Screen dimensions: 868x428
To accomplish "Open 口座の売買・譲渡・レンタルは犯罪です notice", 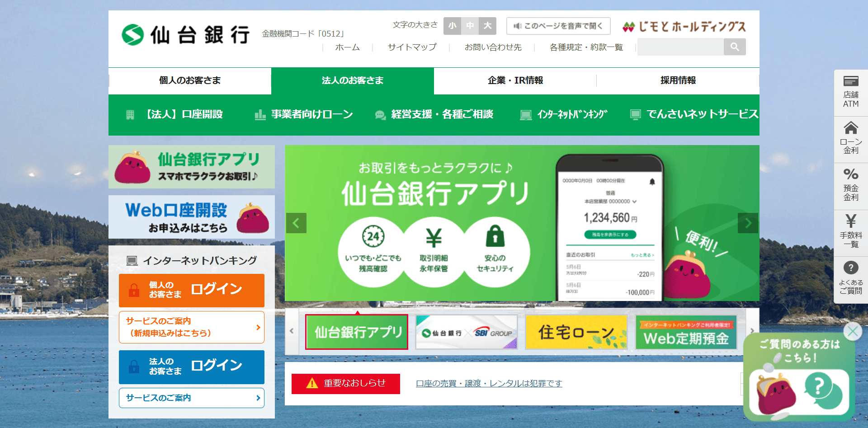I will pyautogui.click(x=489, y=383).
